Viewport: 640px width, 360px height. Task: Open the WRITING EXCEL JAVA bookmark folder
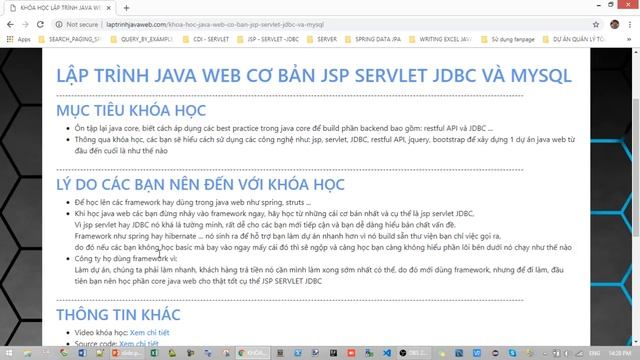click(441, 39)
